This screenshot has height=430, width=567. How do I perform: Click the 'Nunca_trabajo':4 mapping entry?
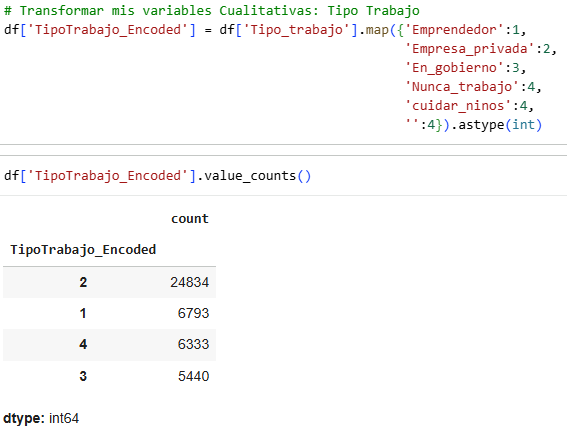(469, 87)
